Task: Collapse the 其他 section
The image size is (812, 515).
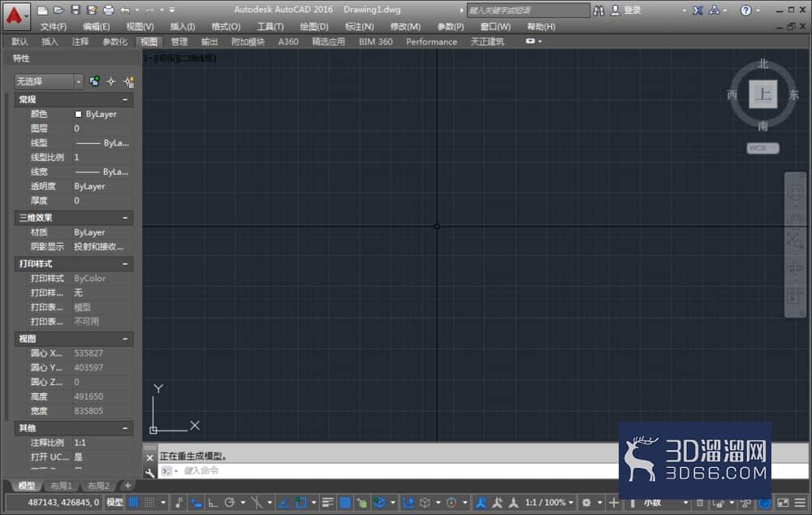Action: 125,428
